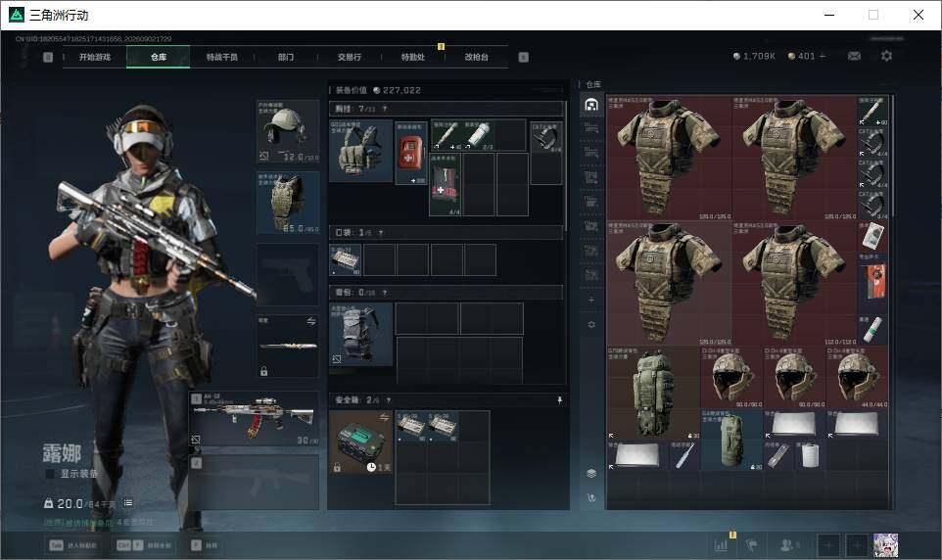Select the empty secondary weapon slot
942x560 pixels.
(x=255, y=483)
